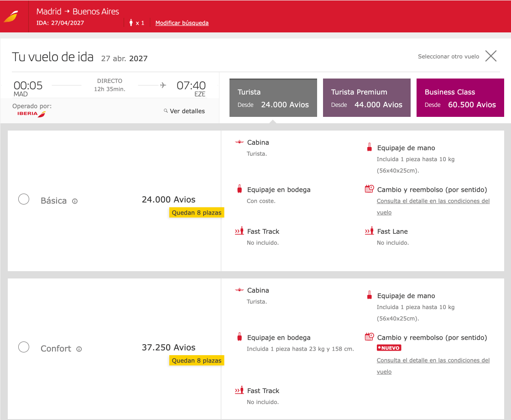Click the Madrid → Buenos Aires route title
Image resolution: width=511 pixels, height=420 pixels.
coord(78,11)
